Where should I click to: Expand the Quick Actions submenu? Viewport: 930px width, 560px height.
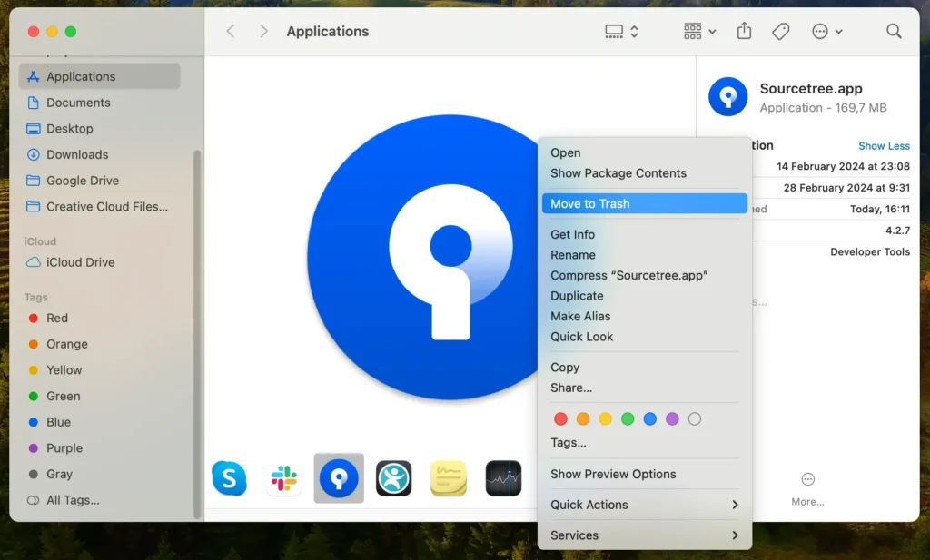[645, 506]
